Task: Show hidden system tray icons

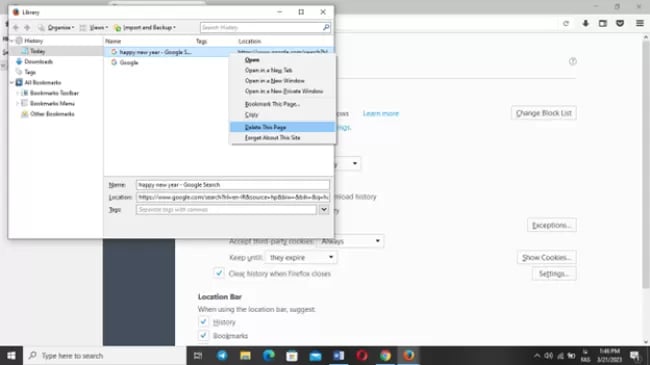Action: click(537, 355)
